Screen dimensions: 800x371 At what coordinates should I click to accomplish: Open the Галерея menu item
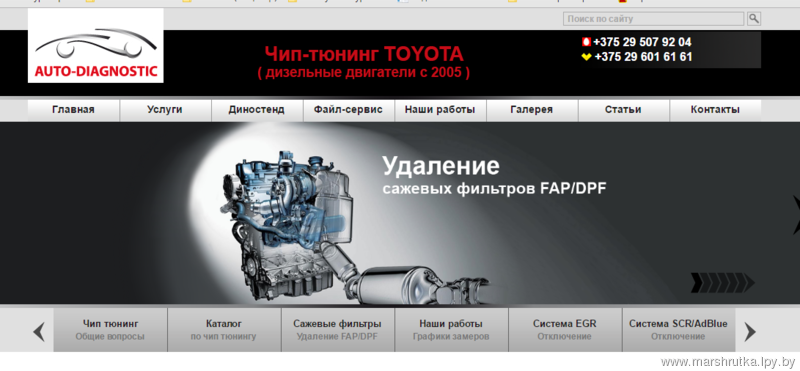(532, 110)
